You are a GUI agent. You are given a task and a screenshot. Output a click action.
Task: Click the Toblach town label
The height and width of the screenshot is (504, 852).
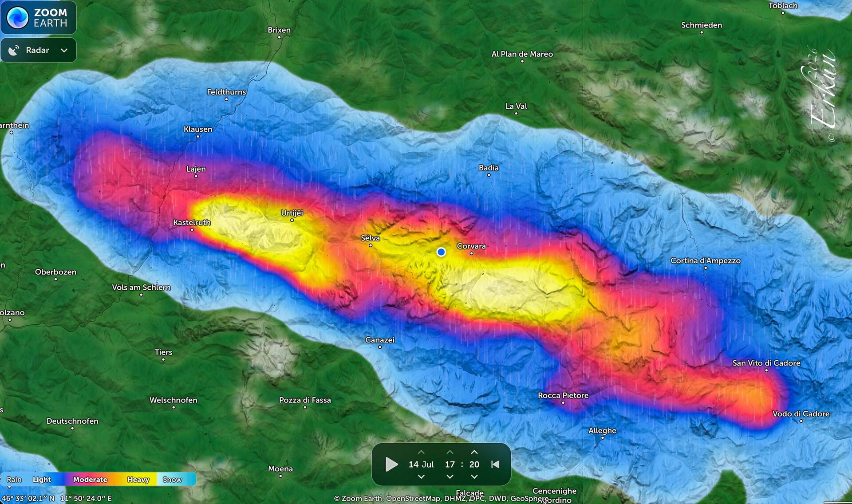coord(783,6)
